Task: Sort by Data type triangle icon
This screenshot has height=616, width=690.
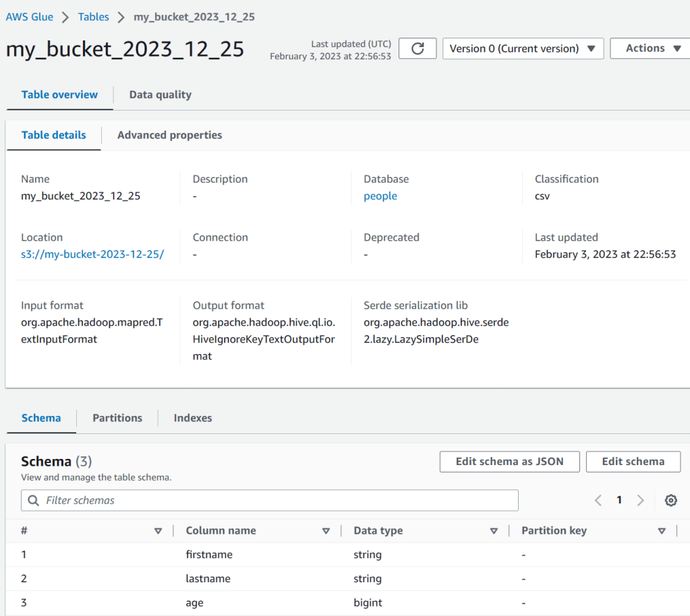Action: (494, 531)
